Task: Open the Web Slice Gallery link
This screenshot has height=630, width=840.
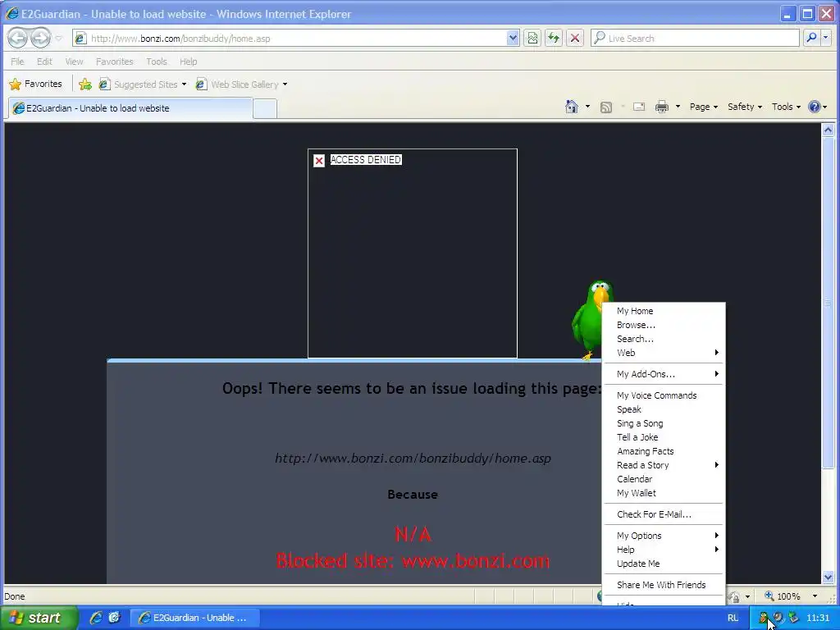Action: point(242,84)
